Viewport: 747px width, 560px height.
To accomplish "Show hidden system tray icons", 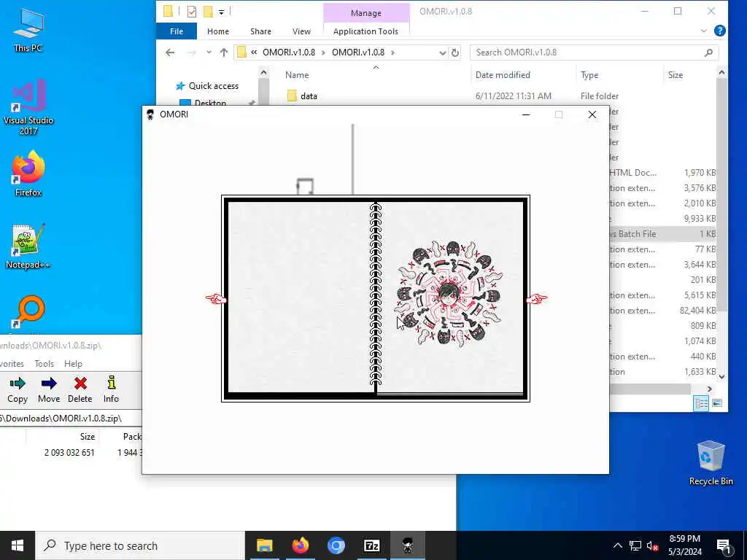I will point(617,545).
